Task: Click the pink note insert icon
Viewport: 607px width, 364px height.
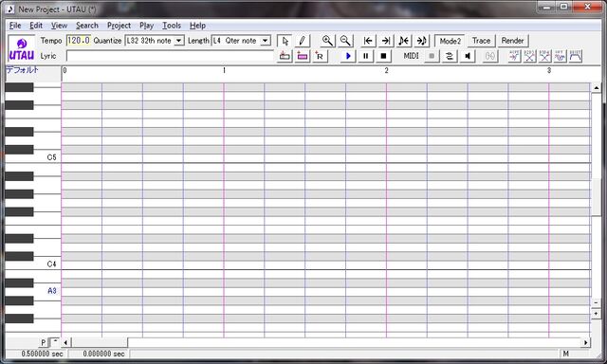Action: pyautogui.click(x=303, y=56)
